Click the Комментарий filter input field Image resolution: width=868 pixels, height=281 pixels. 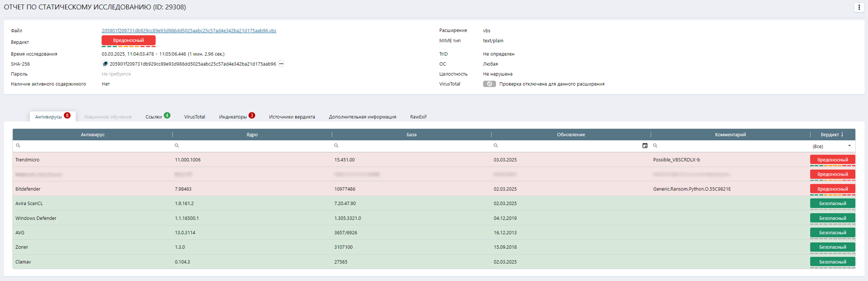pyautogui.click(x=731, y=146)
